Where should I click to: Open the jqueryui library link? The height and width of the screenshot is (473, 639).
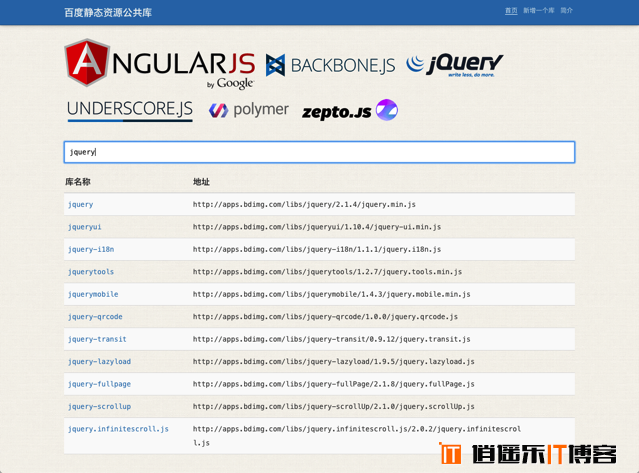point(84,227)
